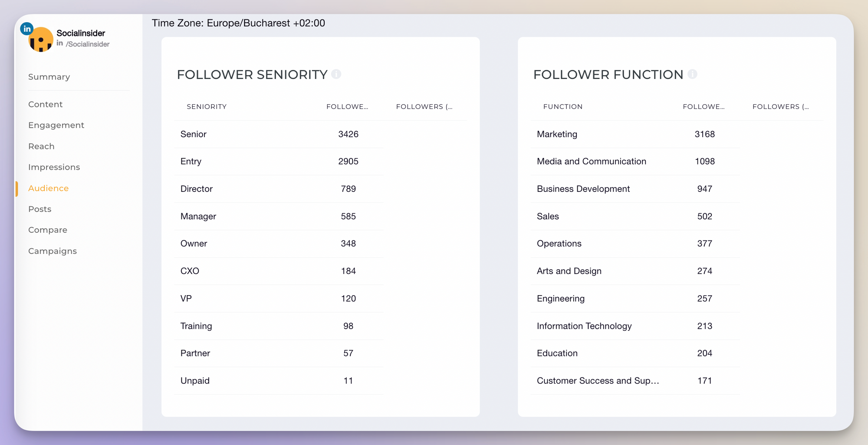The image size is (868, 445).
Task: Go to the Compare section
Action: point(48,230)
